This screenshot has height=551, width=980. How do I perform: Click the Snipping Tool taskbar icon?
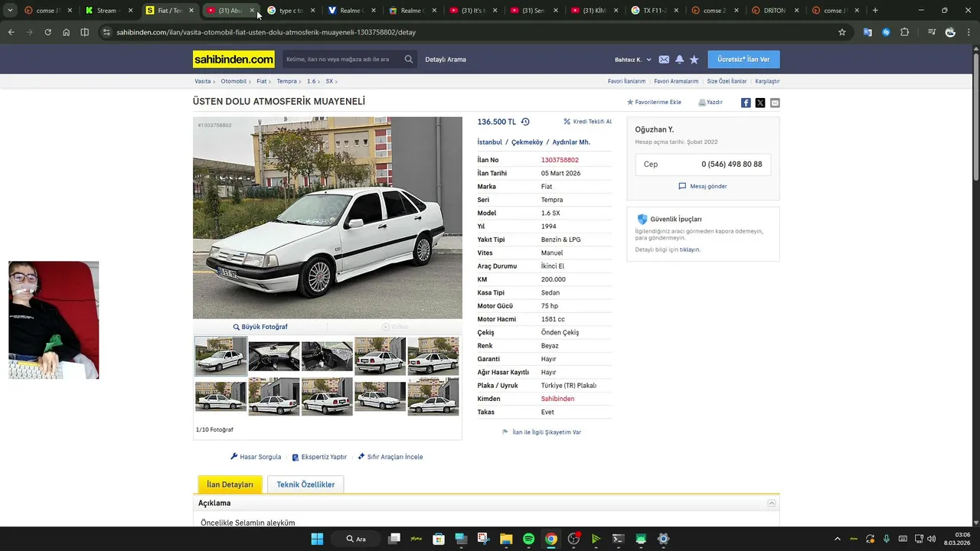click(x=483, y=539)
